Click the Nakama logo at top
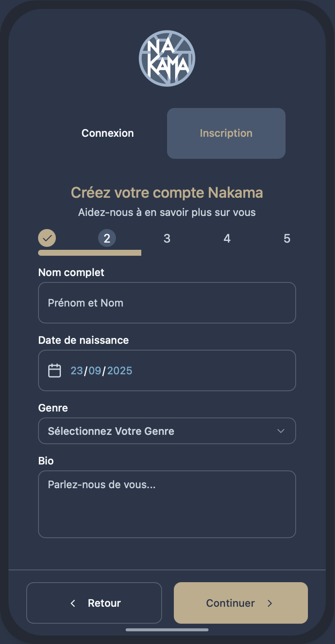The width and height of the screenshot is (335, 644). [x=167, y=58]
